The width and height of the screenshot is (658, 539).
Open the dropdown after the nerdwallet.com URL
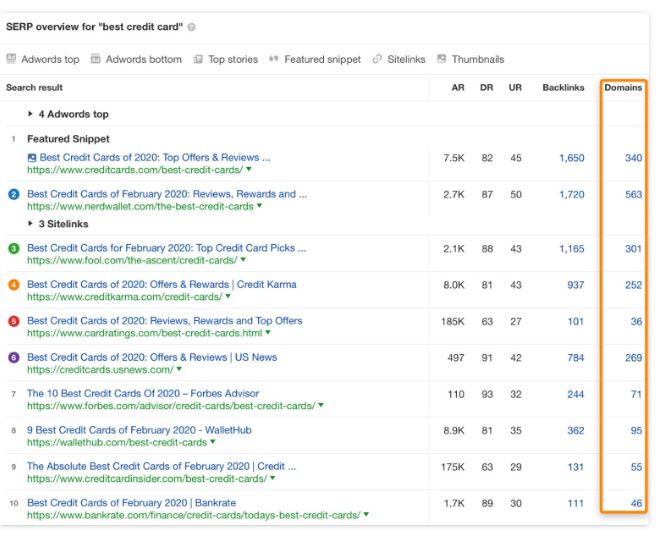259,206
